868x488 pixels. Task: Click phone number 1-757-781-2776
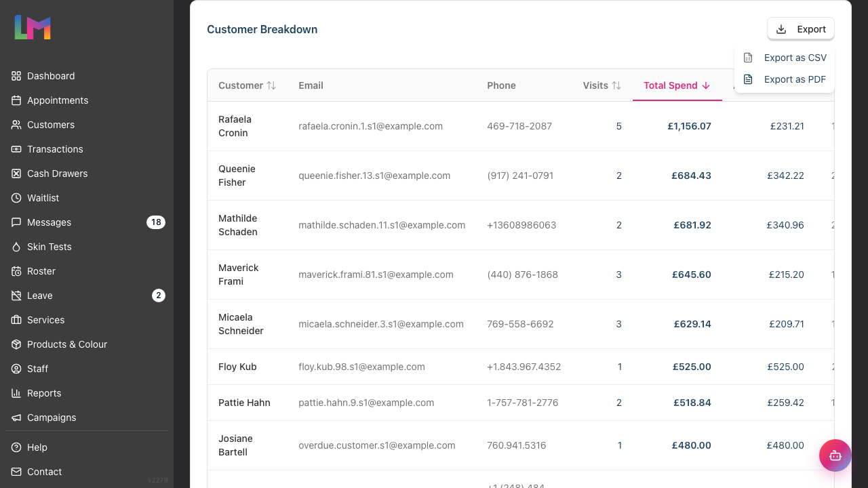pyautogui.click(x=523, y=403)
